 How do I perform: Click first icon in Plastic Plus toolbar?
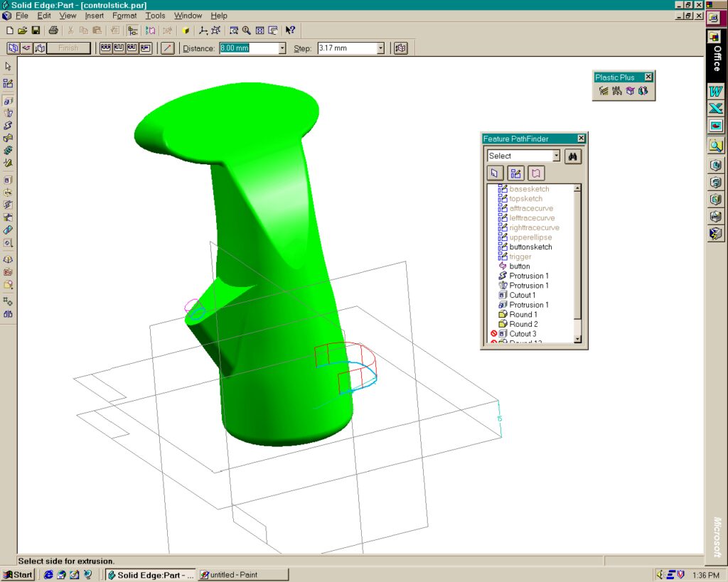point(604,91)
